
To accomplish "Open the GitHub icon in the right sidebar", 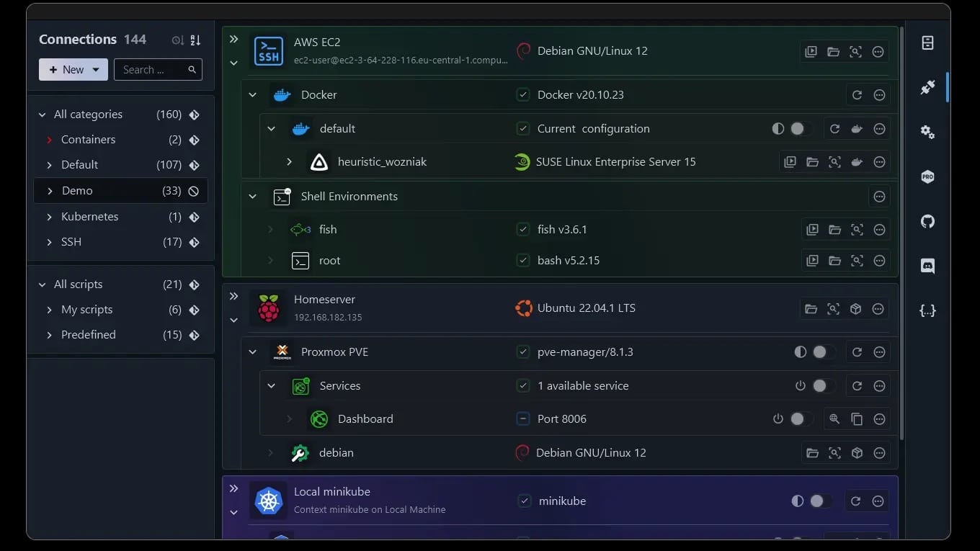I will (x=927, y=221).
